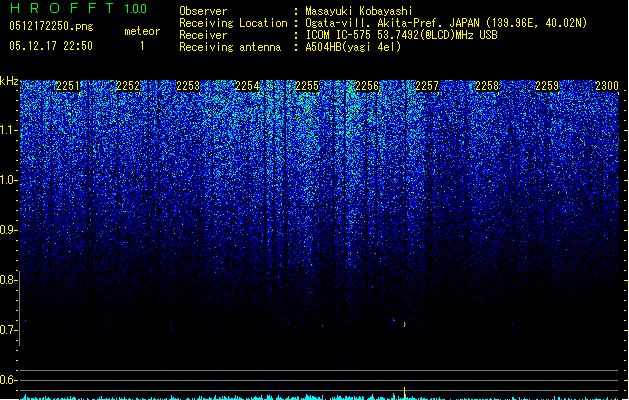Click the HROFFT program title text

pyautogui.click(x=62, y=8)
